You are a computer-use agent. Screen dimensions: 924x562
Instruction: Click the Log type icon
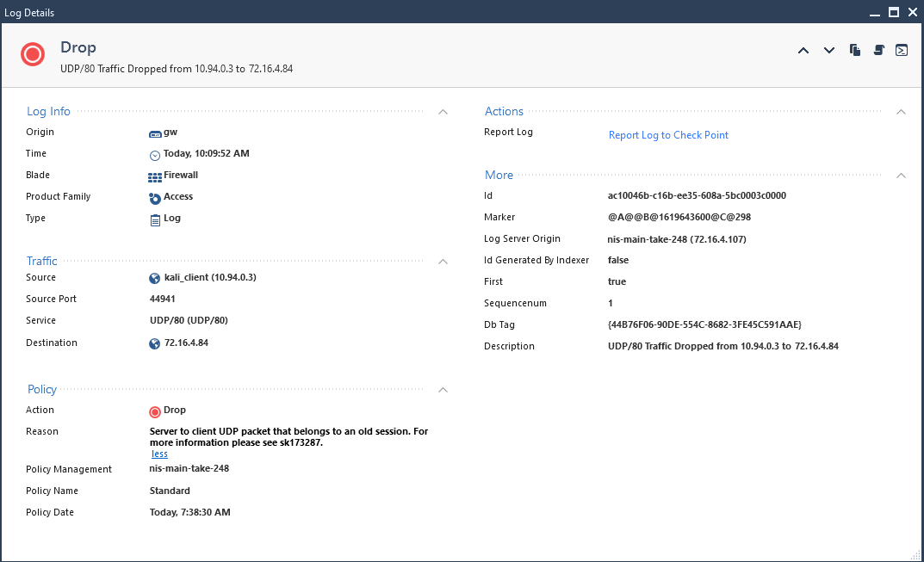(x=154, y=218)
